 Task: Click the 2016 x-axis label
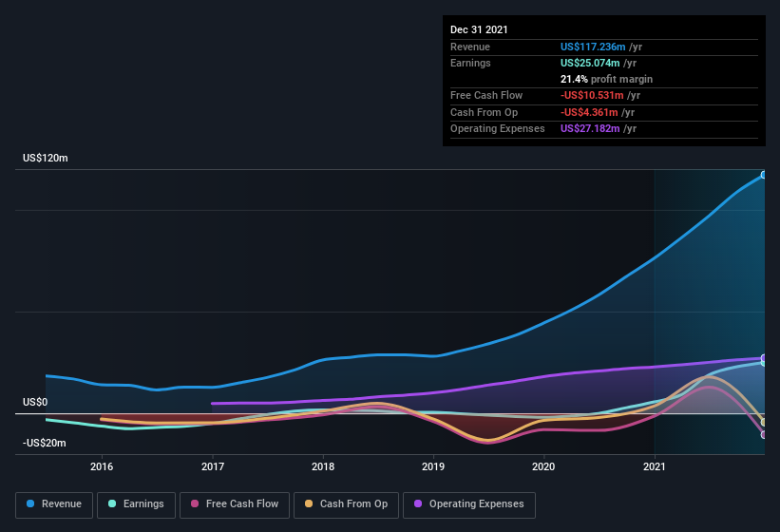click(x=102, y=466)
